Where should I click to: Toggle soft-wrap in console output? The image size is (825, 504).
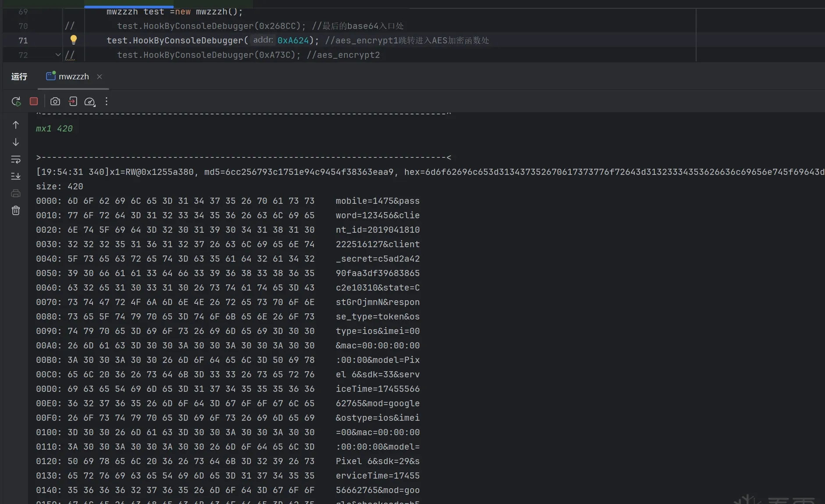(16, 160)
